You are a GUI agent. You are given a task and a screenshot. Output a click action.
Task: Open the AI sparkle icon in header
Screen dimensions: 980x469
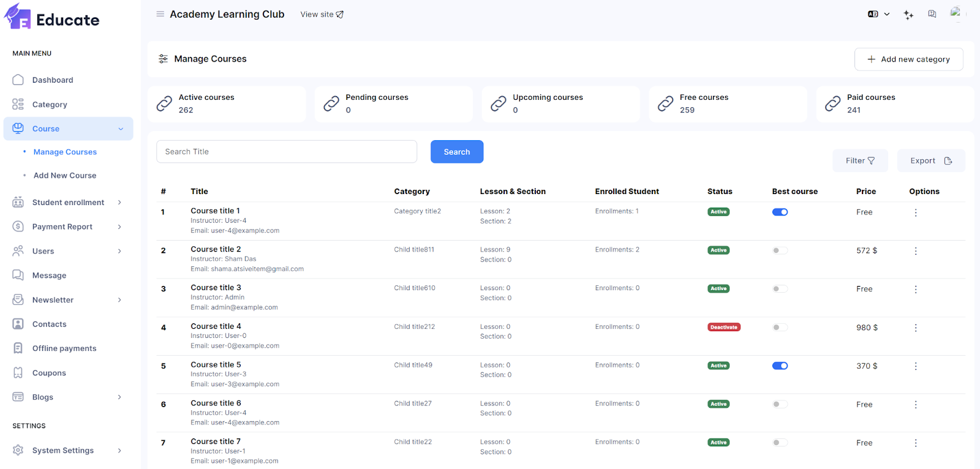point(908,15)
